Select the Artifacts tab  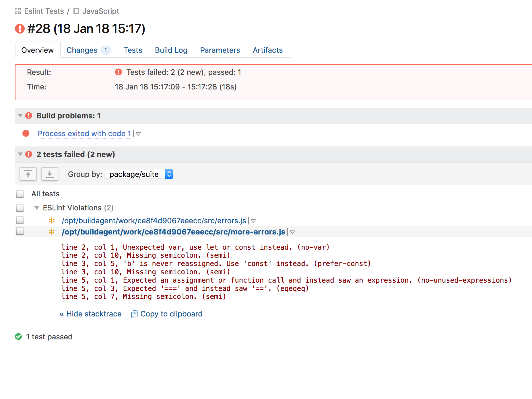[x=268, y=50]
